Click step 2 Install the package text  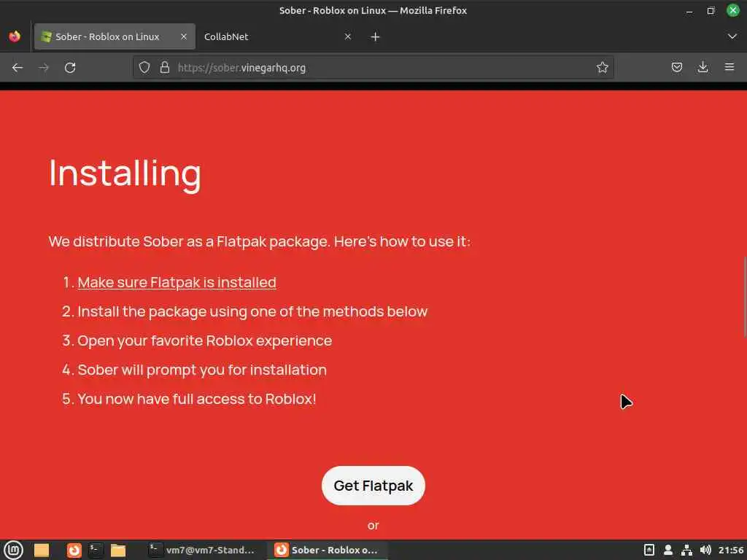pyautogui.click(x=252, y=311)
